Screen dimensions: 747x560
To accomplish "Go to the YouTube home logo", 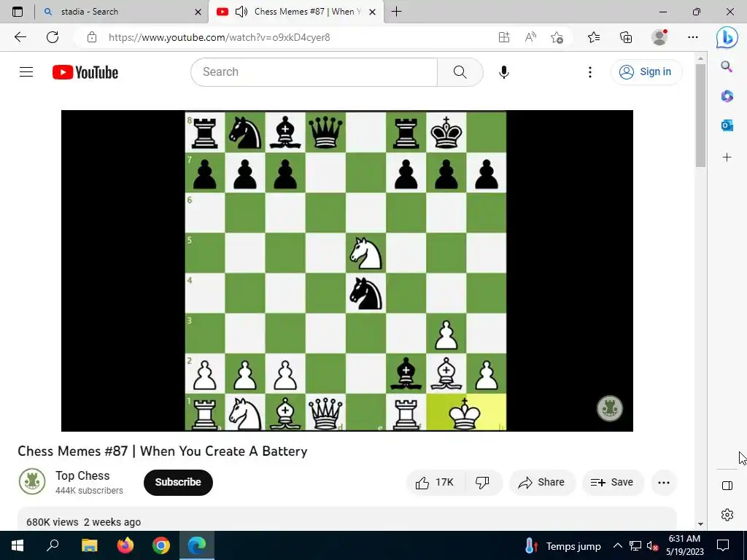I will (85, 72).
